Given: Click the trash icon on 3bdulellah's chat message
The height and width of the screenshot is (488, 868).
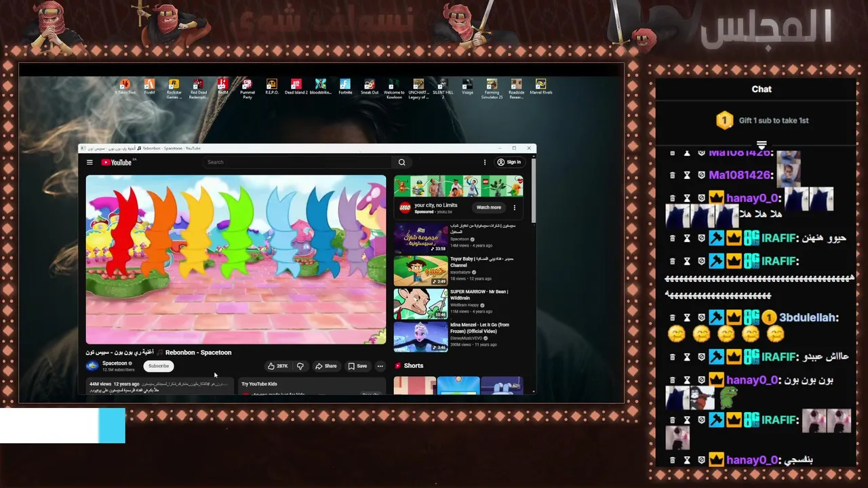Looking at the screenshot, I should [672, 317].
